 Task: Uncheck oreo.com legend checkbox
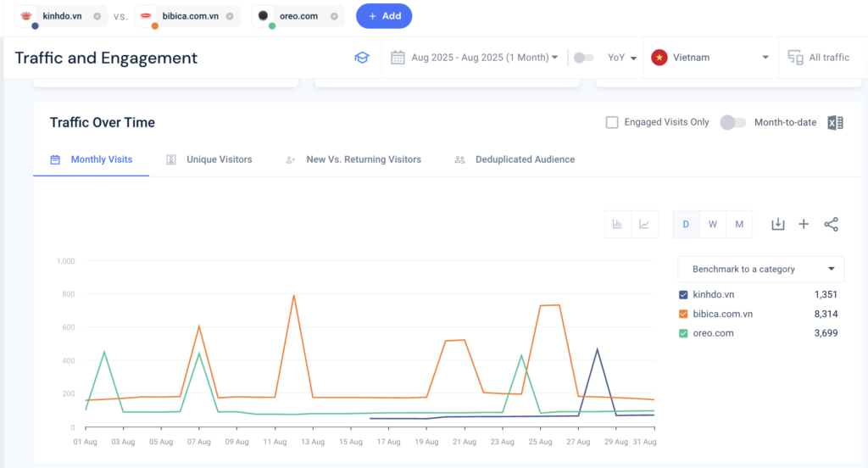click(x=683, y=333)
